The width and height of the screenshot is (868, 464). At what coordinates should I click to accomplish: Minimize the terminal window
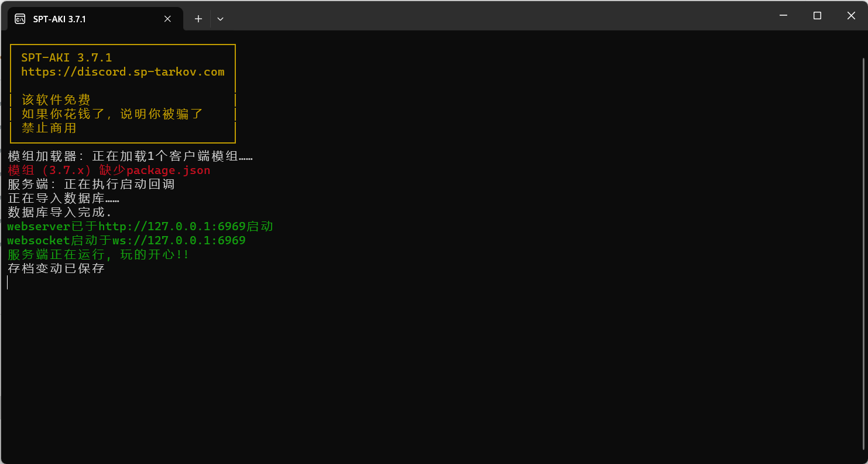(783, 16)
